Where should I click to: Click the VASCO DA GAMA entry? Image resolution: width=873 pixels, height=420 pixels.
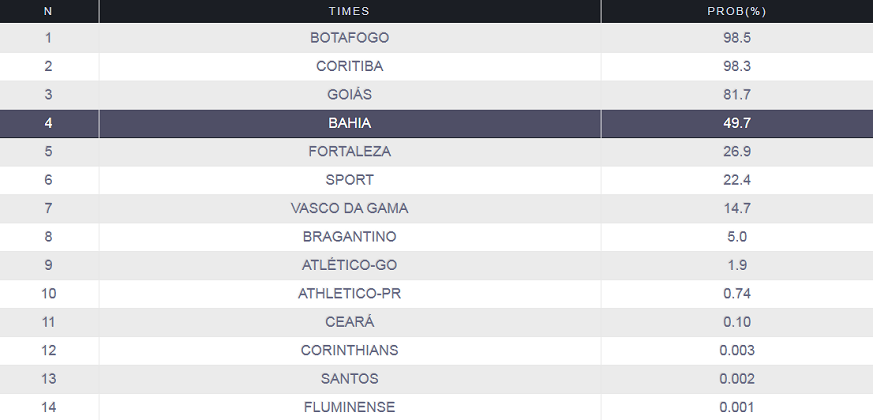[350, 208]
